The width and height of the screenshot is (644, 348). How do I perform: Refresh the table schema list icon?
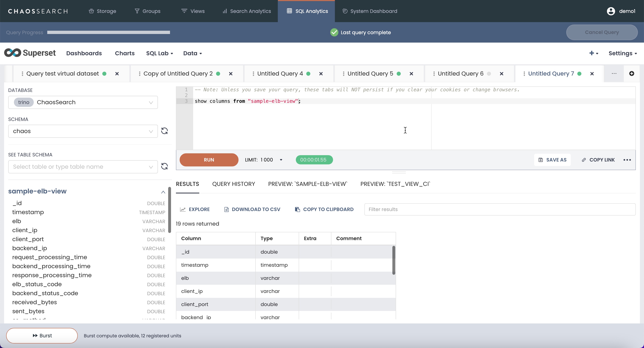coord(164,166)
